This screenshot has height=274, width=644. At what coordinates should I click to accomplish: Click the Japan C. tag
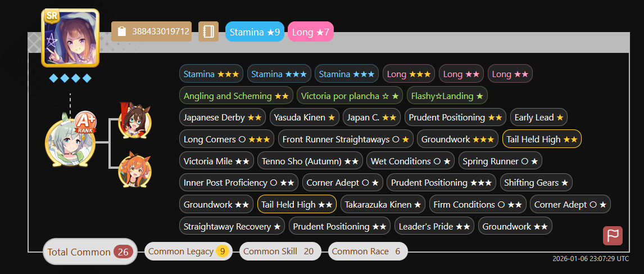point(371,117)
